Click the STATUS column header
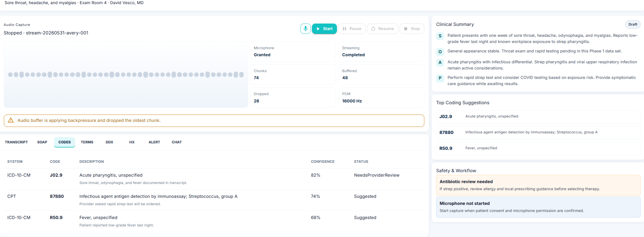Viewport: 644px width, 237px height. pos(361,162)
